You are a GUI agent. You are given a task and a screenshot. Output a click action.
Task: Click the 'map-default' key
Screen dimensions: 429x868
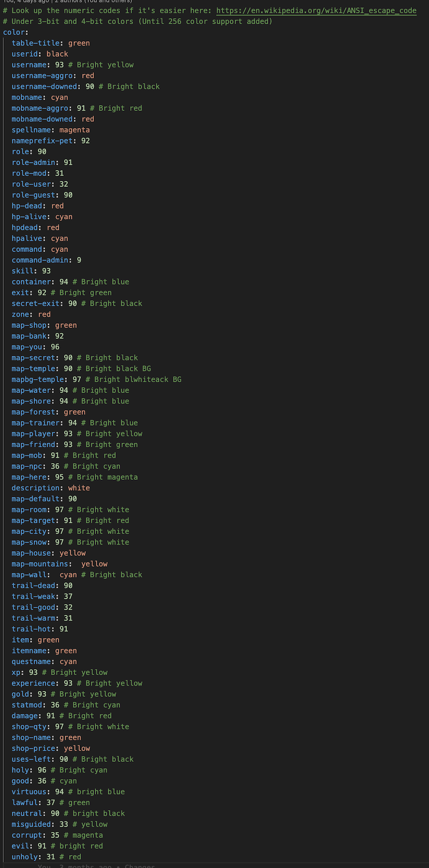35,499
